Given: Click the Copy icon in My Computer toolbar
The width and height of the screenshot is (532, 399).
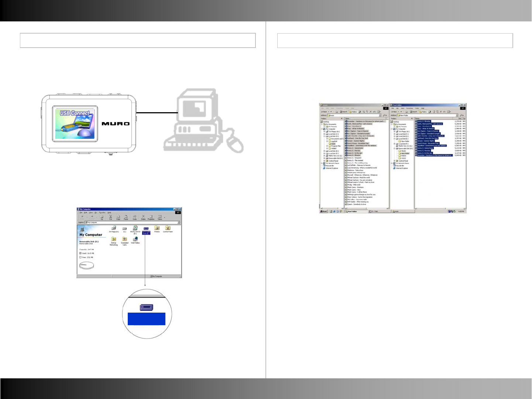Looking at the screenshot, I should point(118,217).
